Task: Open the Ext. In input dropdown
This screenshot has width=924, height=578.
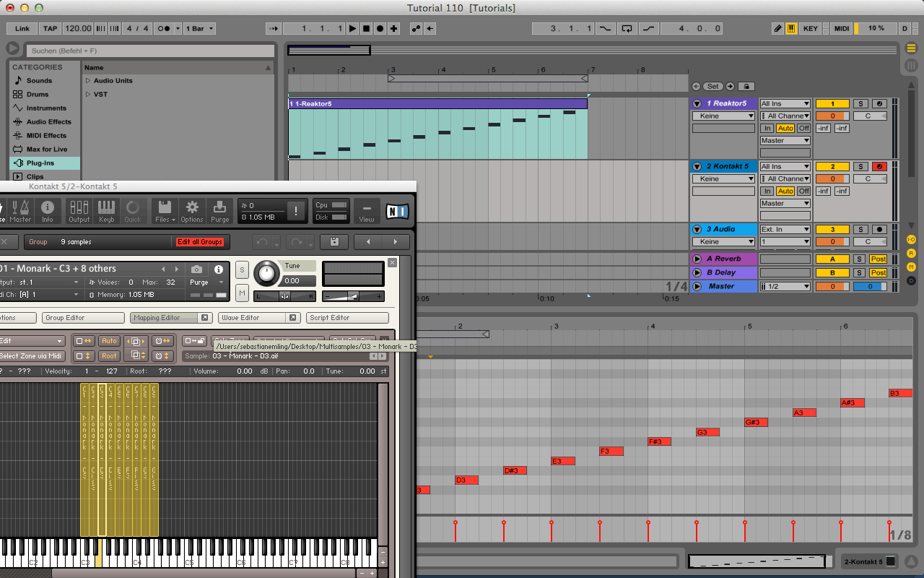Action: [x=785, y=230]
